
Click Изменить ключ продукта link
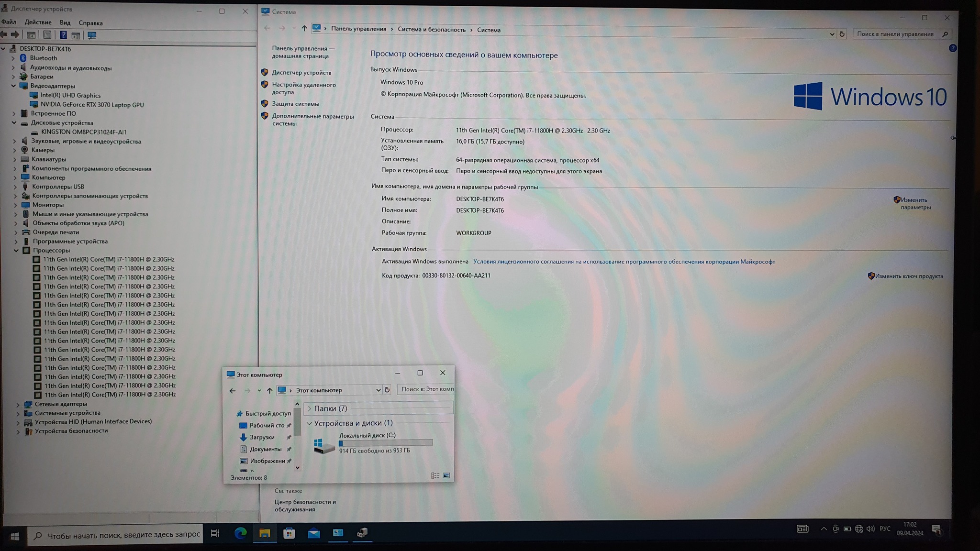pos(909,276)
